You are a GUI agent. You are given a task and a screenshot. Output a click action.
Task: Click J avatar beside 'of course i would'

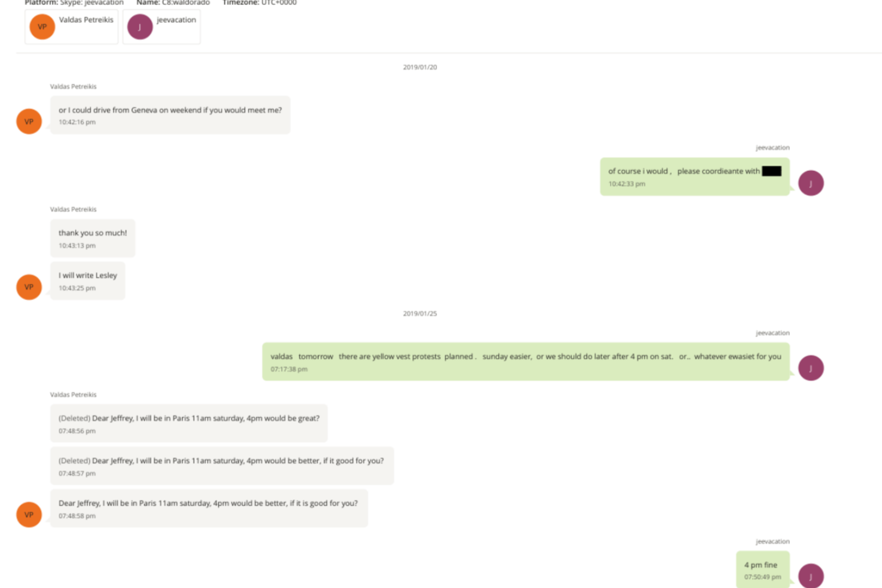point(811,183)
